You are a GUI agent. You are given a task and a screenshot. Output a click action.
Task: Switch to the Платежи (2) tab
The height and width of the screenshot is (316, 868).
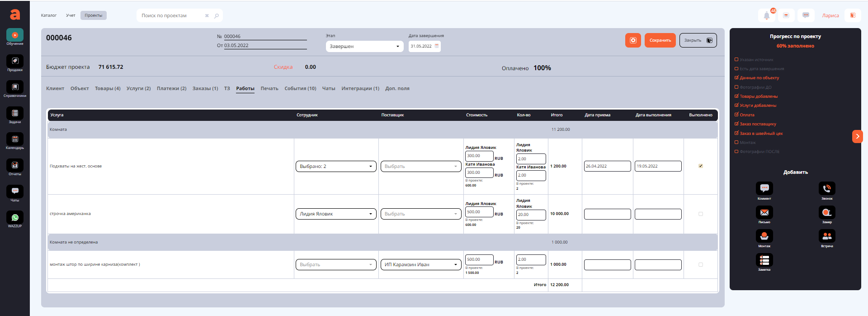pos(171,89)
